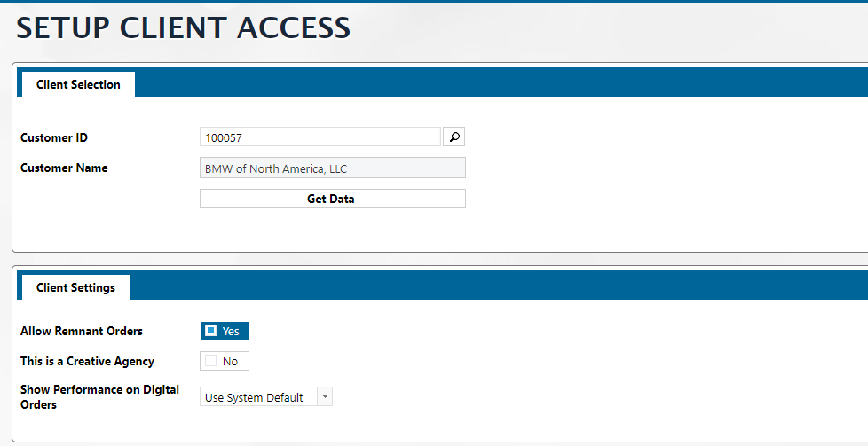Click the blue header bar beside Client Selection
This screenshot has width=868, height=446.
497,82
